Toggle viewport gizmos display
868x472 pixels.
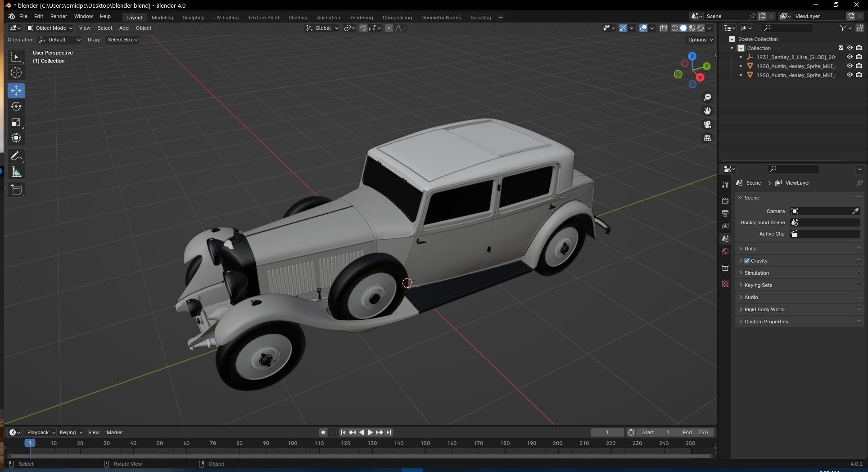[x=623, y=28]
